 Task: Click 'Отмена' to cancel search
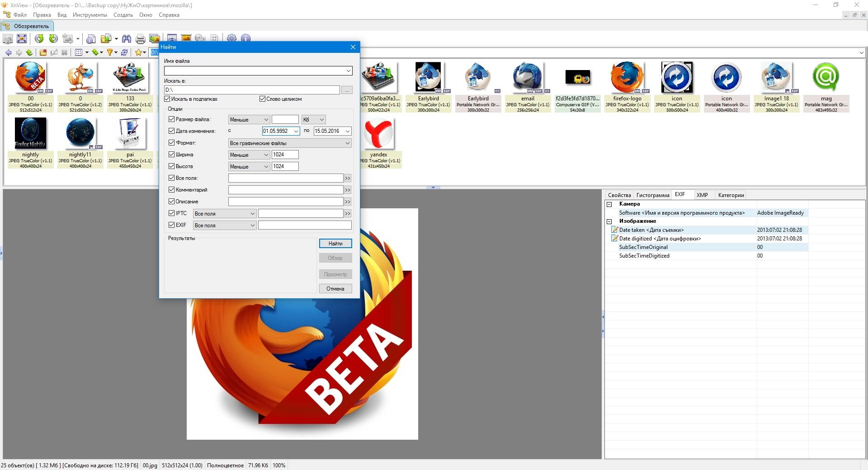[335, 289]
